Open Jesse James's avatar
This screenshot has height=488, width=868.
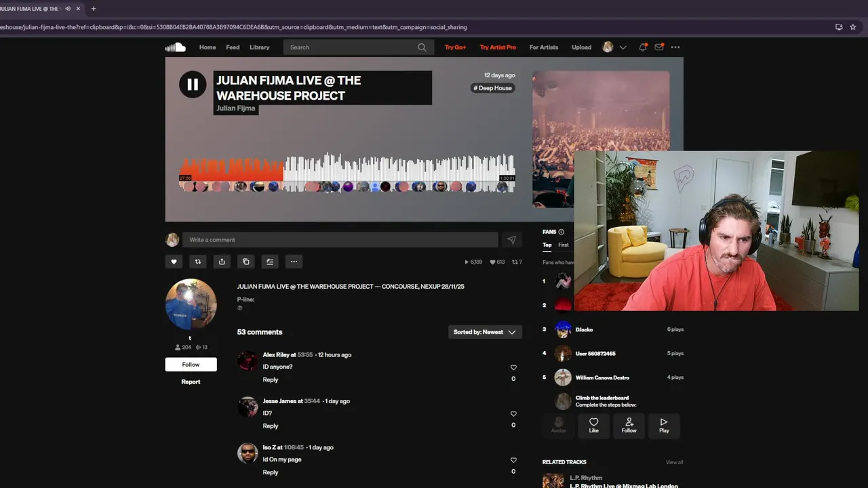[248, 407]
